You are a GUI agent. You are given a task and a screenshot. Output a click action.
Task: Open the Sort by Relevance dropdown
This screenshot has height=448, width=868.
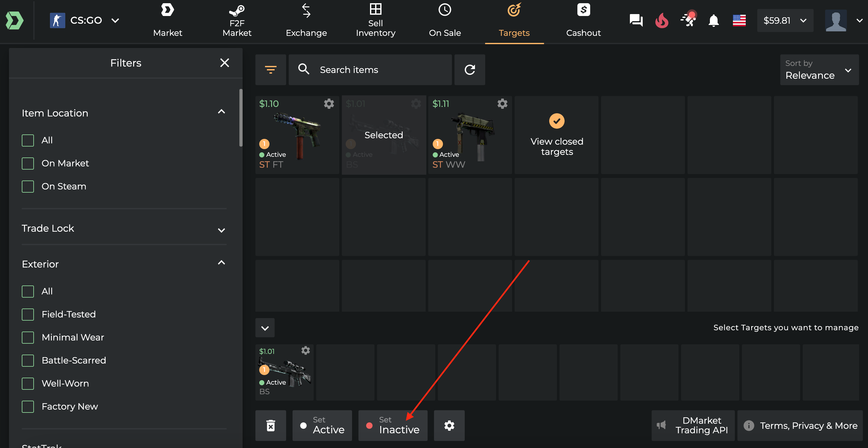click(819, 70)
